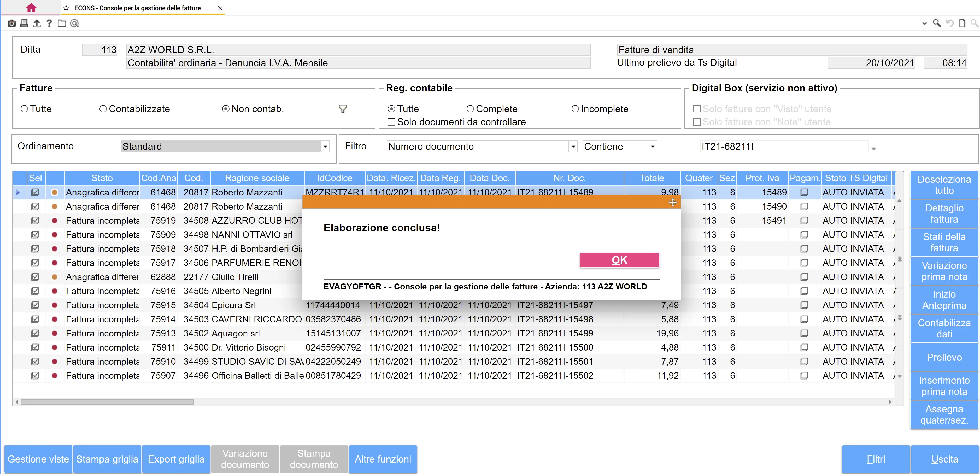Click the folder icon in toolbar

click(62, 23)
